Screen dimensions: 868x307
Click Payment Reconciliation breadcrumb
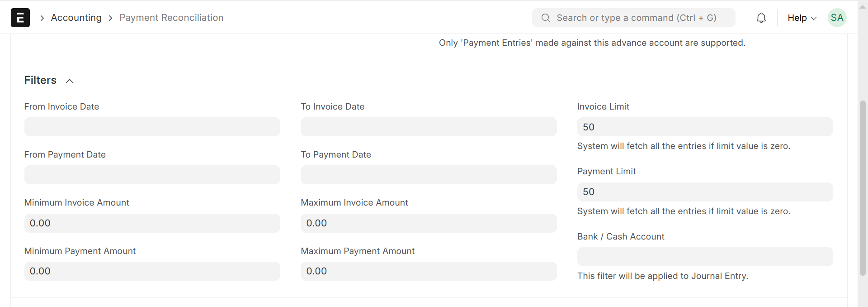171,18
